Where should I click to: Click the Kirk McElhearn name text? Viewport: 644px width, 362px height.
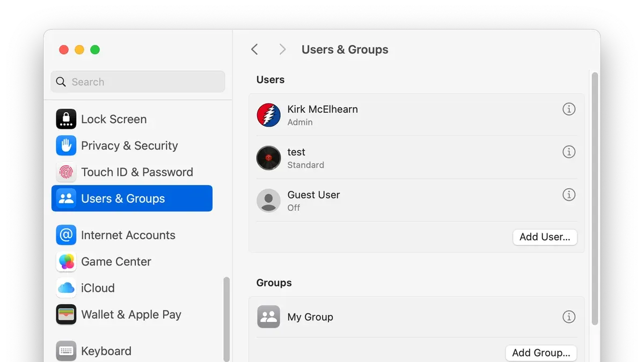click(x=323, y=109)
